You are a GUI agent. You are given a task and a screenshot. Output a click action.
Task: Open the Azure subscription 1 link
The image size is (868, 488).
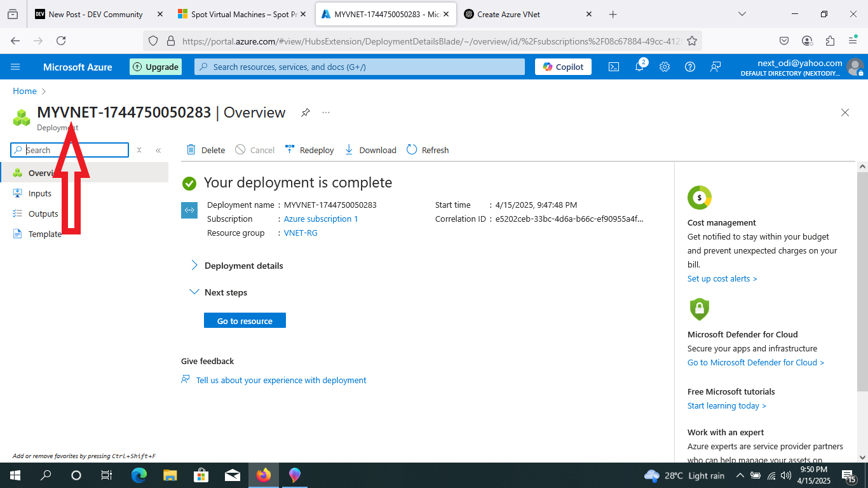321,219
